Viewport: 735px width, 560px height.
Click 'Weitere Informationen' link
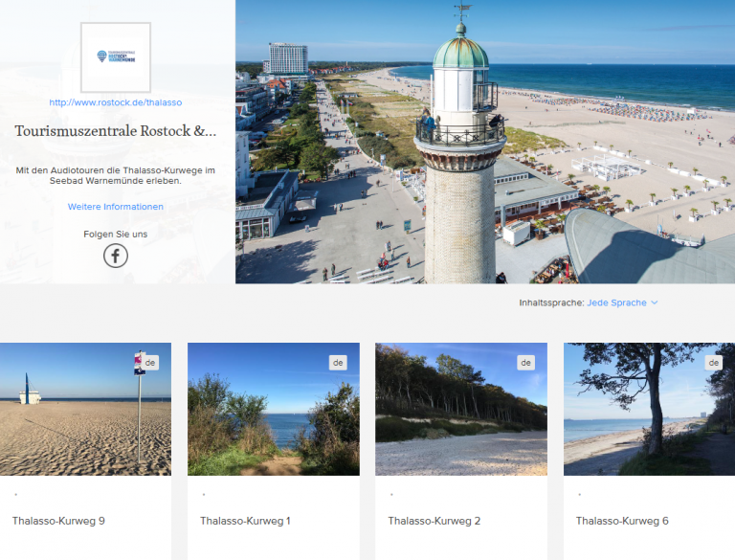pos(116,207)
